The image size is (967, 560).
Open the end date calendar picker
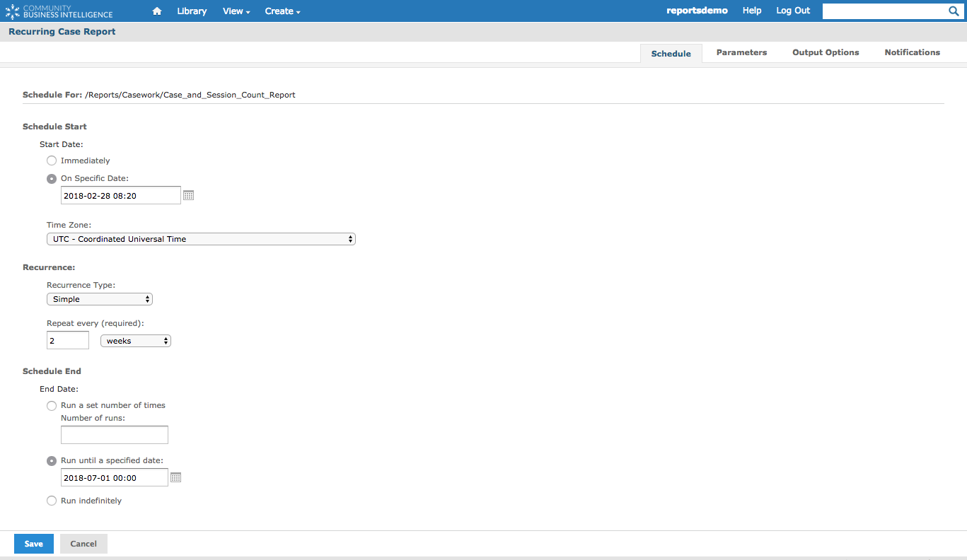tap(176, 478)
